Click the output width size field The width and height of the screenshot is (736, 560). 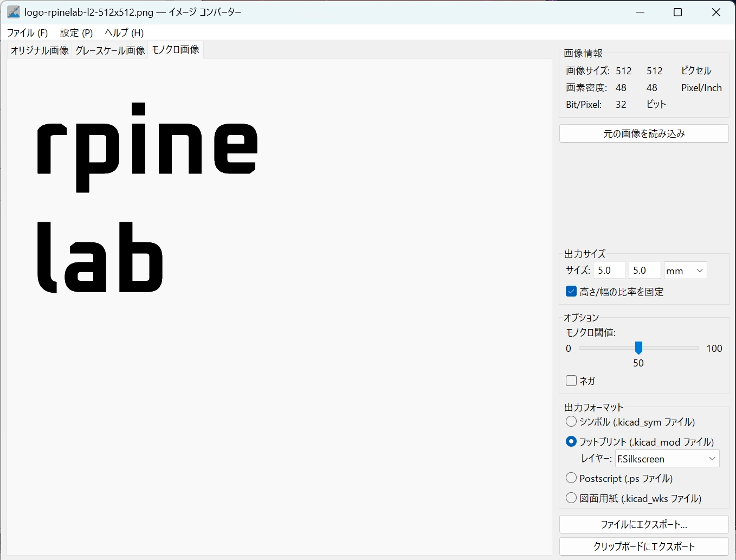(x=610, y=271)
